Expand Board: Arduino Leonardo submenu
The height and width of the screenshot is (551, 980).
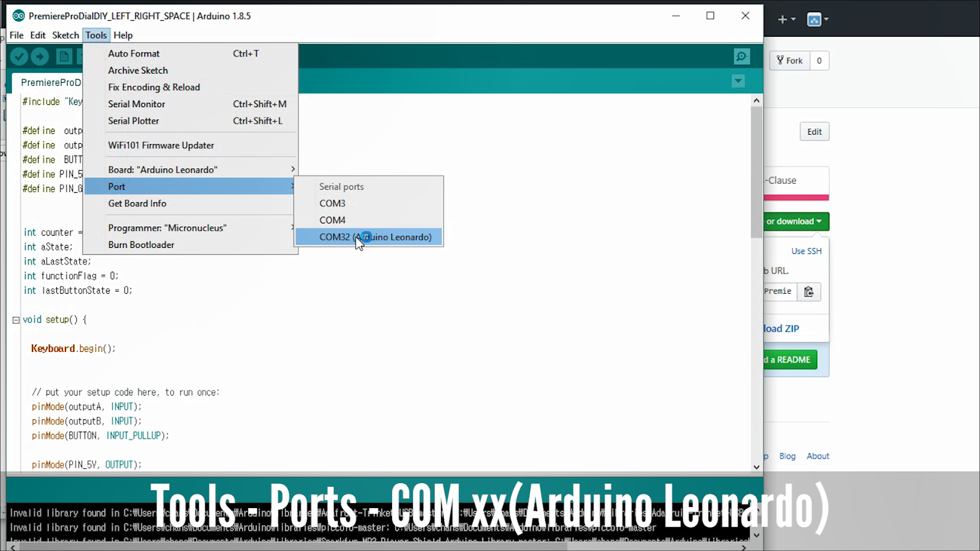190,170
